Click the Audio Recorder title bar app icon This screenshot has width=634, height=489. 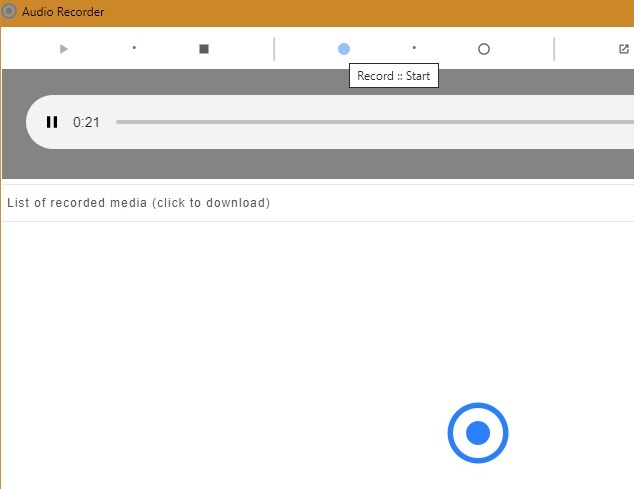(x=9, y=12)
